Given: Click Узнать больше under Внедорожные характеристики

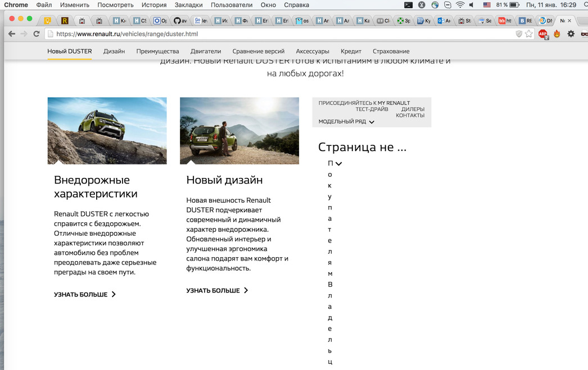Looking at the screenshot, I should point(85,294).
